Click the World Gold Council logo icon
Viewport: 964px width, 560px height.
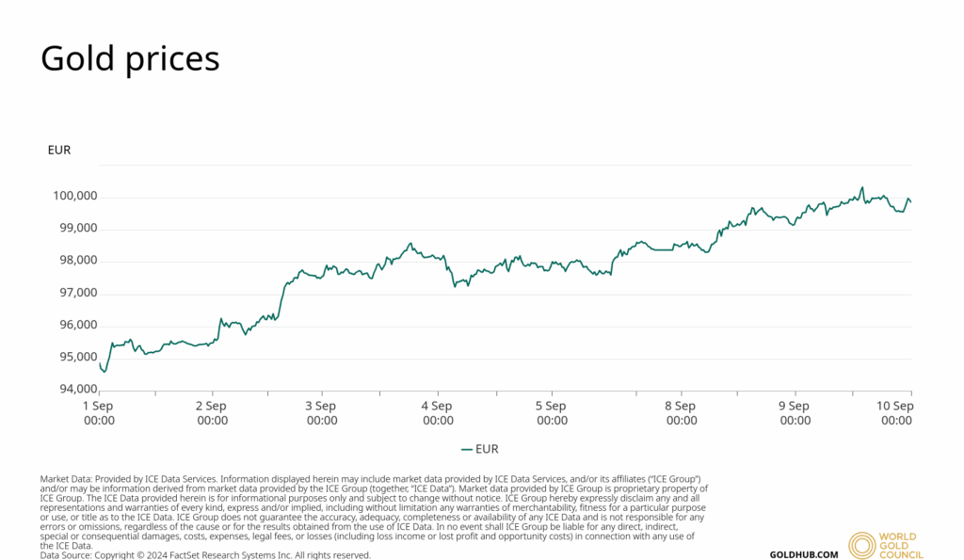[861, 546]
